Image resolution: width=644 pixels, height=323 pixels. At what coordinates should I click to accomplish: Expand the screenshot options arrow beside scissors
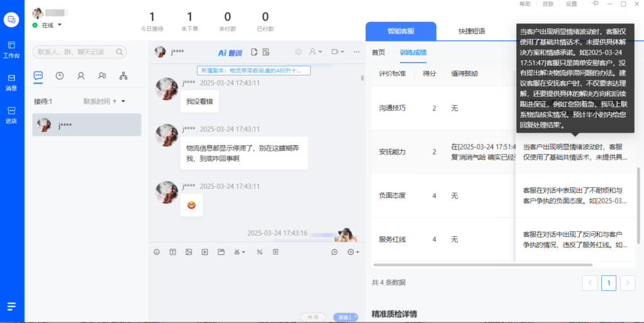[243, 252]
